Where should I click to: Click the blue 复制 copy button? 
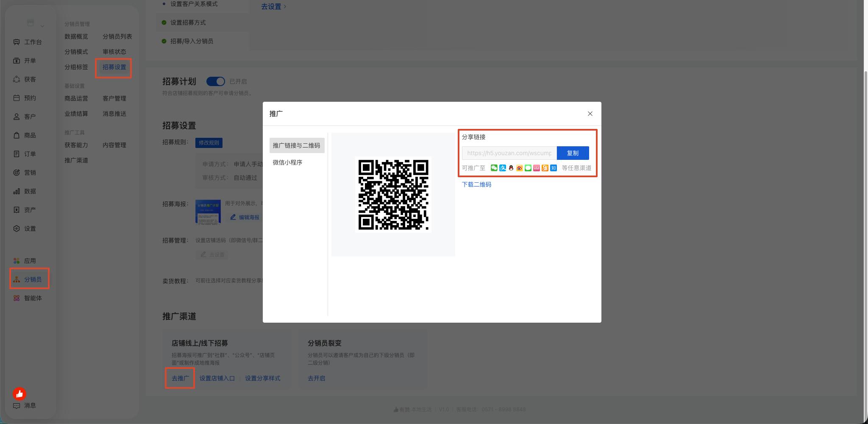pos(573,153)
